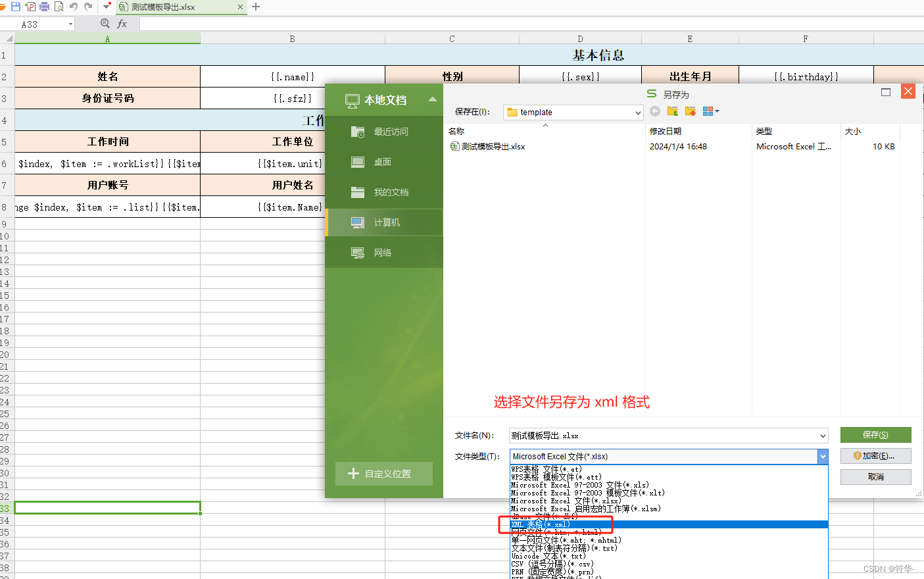Click the 基本信息 merged title cell
This screenshot has width=924, height=579.
(x=598, y=55)
